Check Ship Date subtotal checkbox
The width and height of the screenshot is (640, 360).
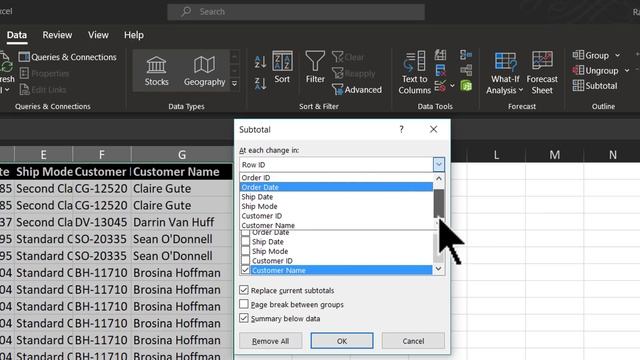click(245, 242)
